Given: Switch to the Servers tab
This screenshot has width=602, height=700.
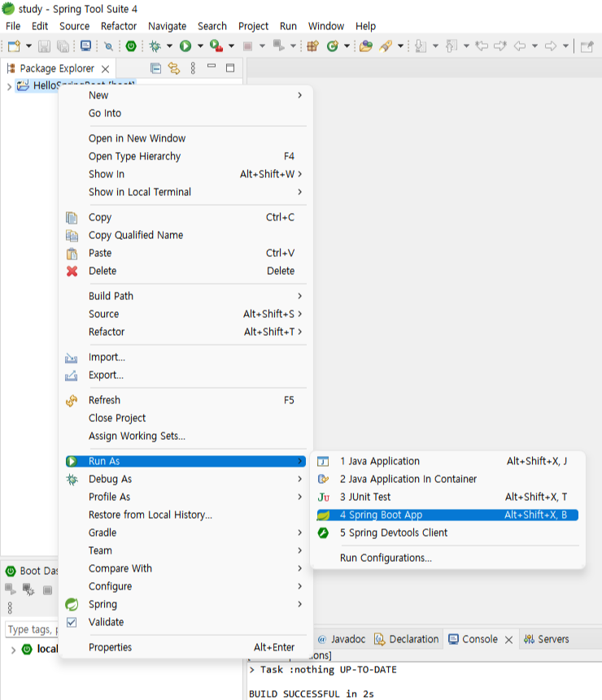Looking at the screenshot, I should click(x=547, y=639).
